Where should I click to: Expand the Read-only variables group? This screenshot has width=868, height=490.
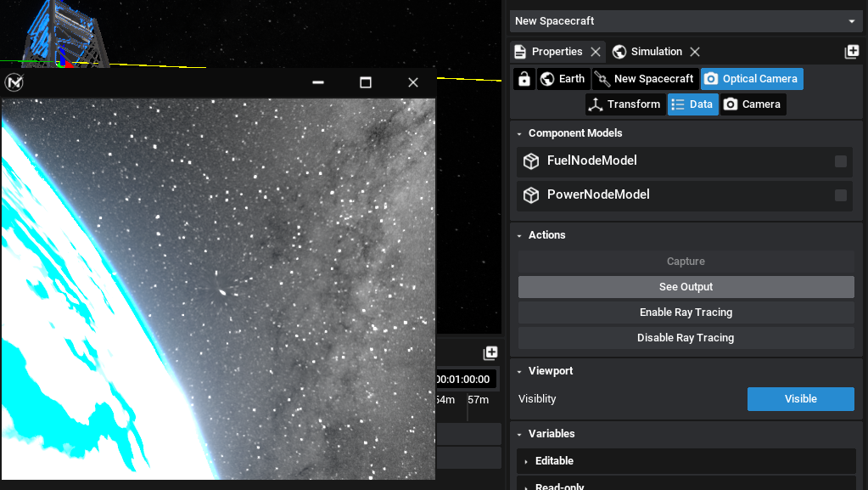686,484
